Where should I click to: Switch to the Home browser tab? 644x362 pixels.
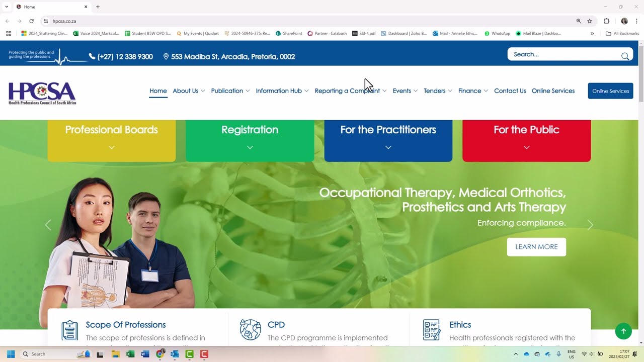(51, 7)
